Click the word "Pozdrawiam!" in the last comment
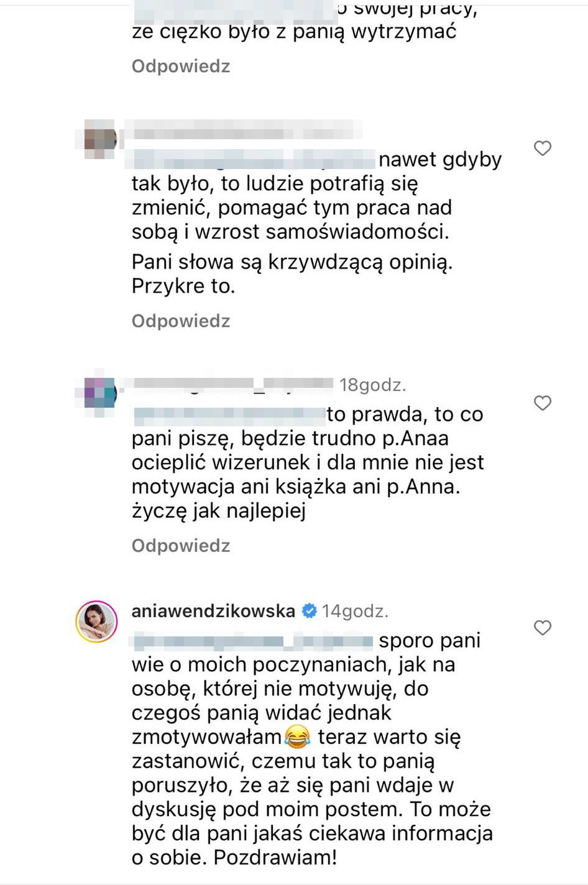The height and width of the screenshot is (885, 588). [x=275, y=858]
